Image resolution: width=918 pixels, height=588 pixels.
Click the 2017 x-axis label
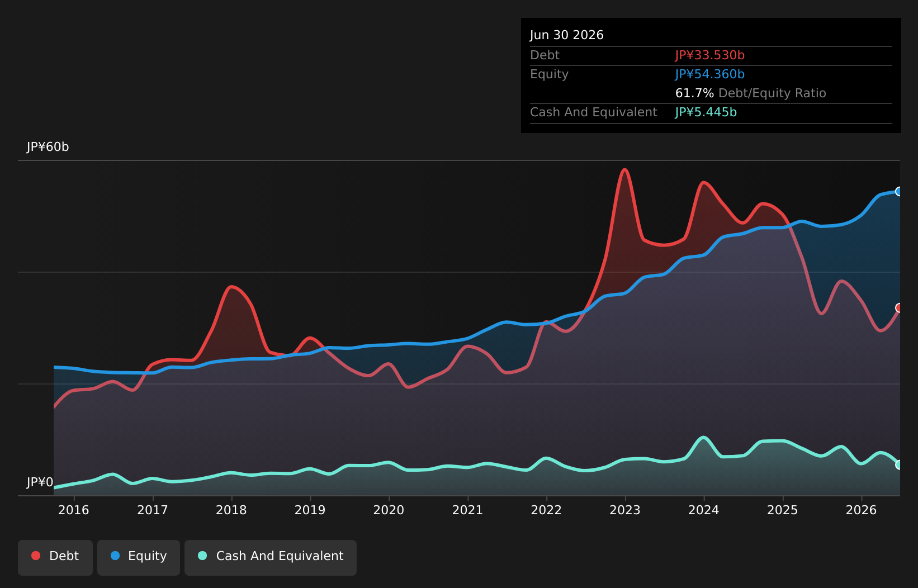point(153,510)
